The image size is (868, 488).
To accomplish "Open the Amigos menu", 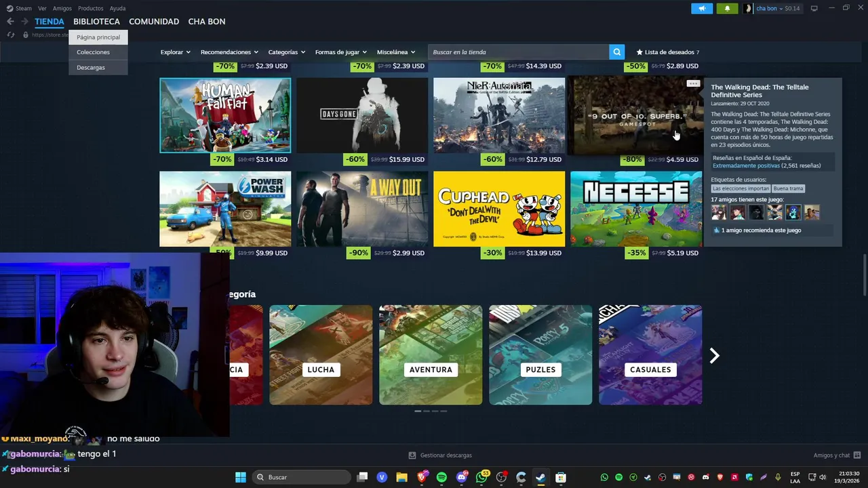I will [x=62, y=8].
